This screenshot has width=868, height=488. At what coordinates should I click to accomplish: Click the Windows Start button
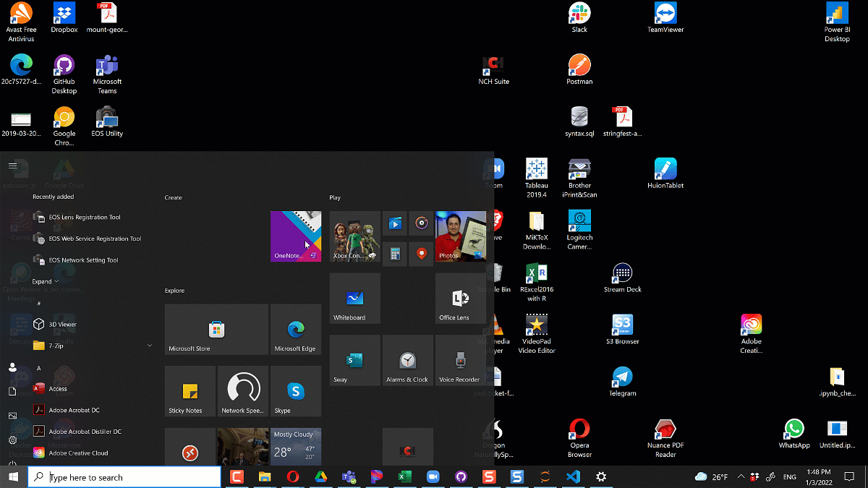13,477
